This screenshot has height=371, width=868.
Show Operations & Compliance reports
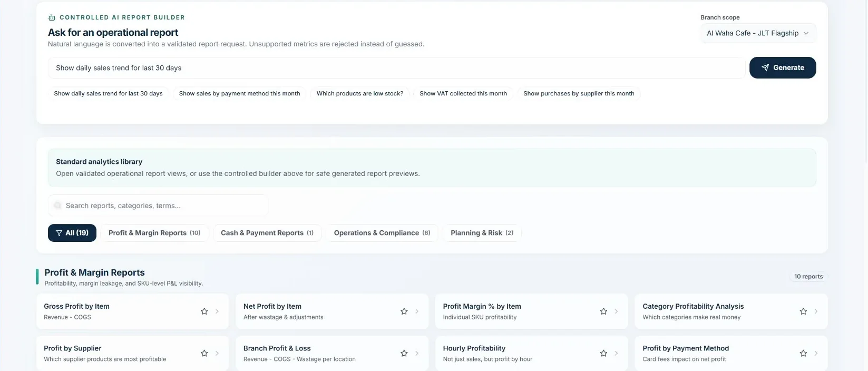382,233
